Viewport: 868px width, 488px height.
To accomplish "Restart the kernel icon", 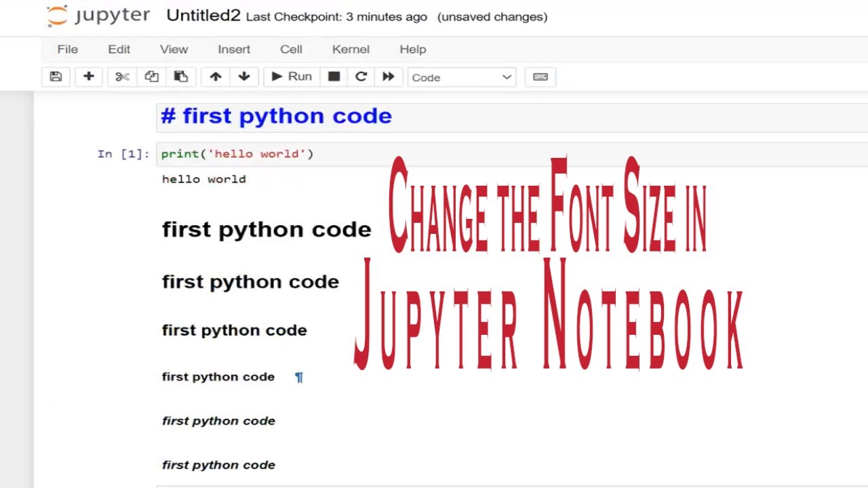I will point(361,77).
